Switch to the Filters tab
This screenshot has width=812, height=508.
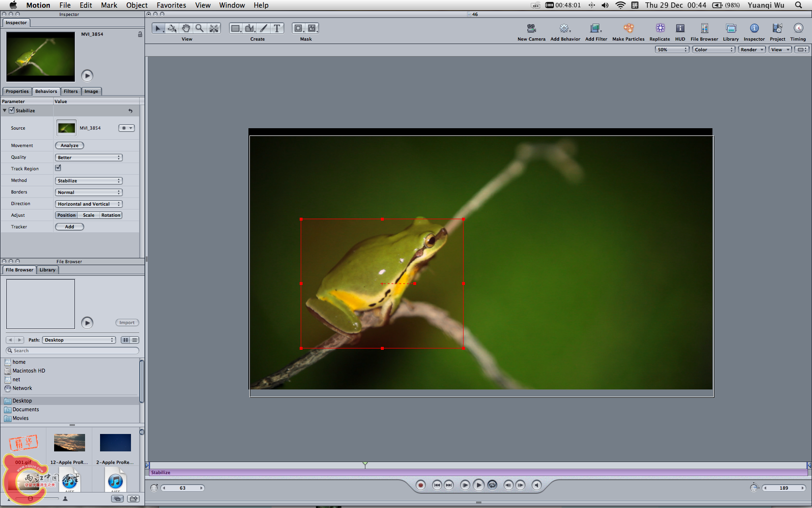tap(71, 91)
